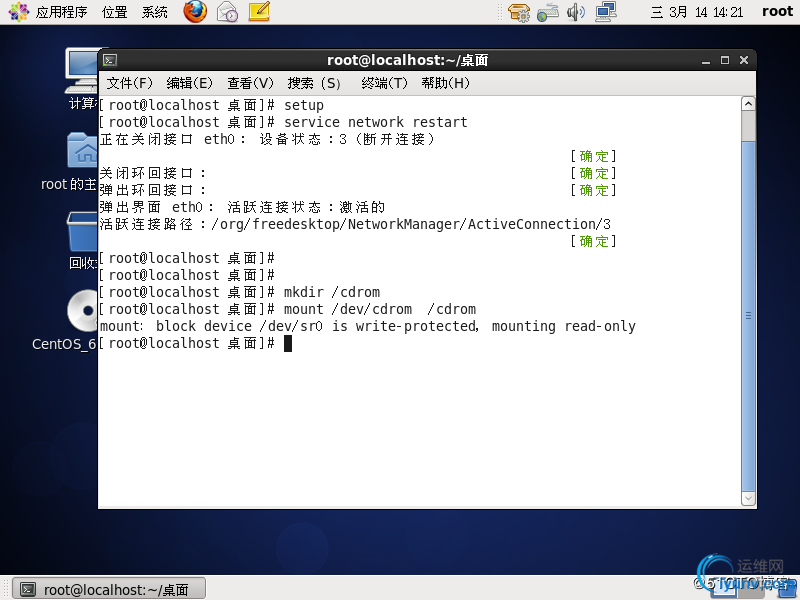This screenshot has height=600, width=800.
Task: Open the mail client launcher icon
Action: click(x=227, y=12)
